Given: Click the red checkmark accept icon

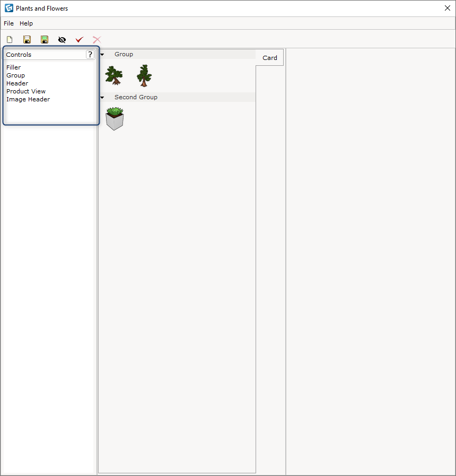Looking at the screenshot, I should coord(80,39).
